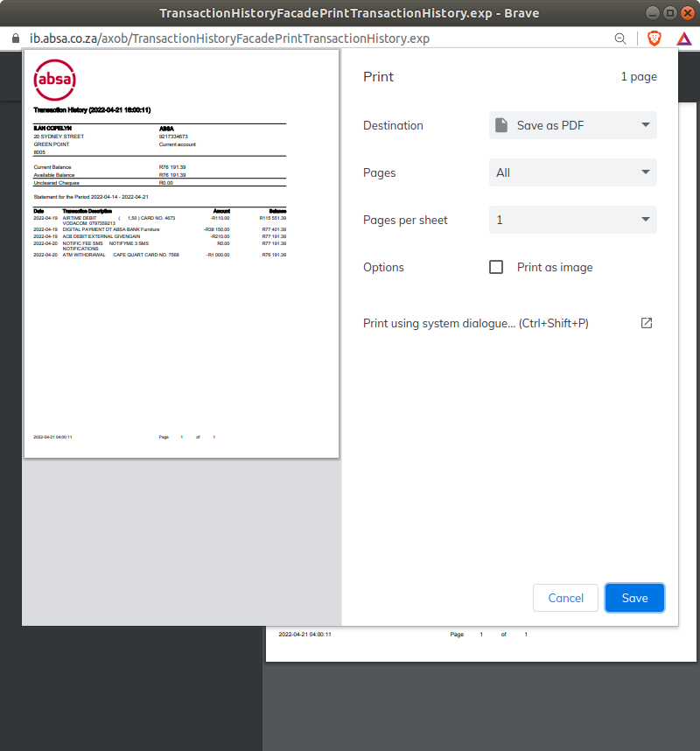Click the padlock site security icon

pyautogui.click(x=15, y=39)
